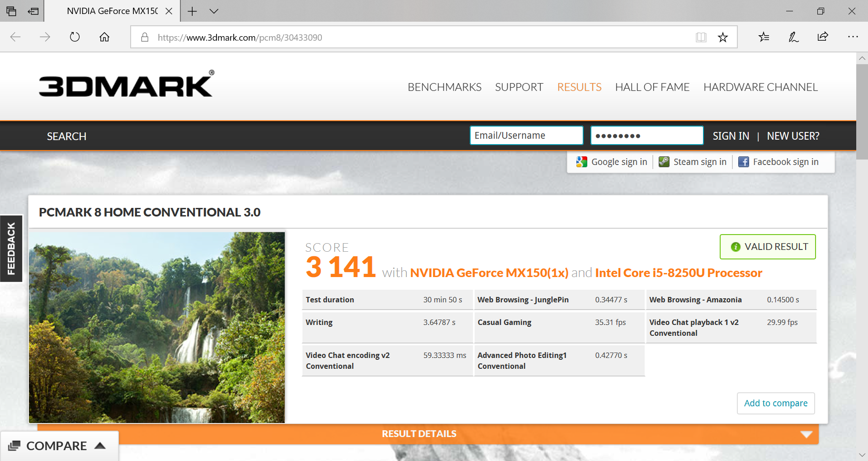
Task: Click the Test duration value 30 min 50 s
Action: coord(443,300)
